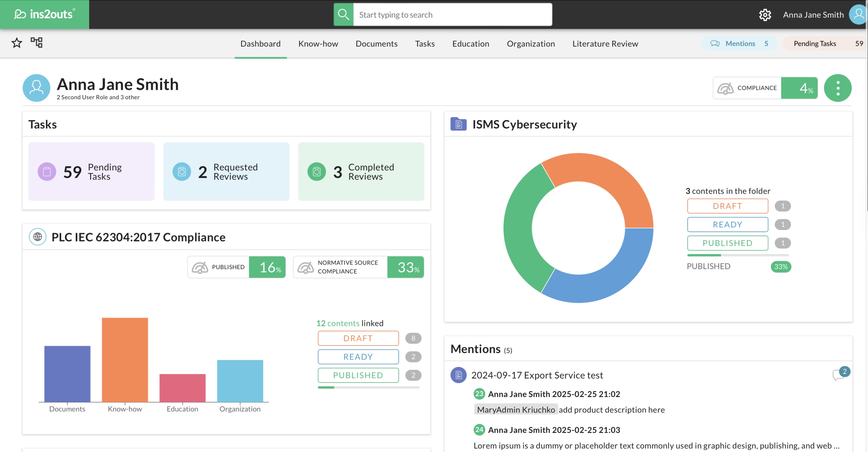
Task: Click the search magnifier icon
Action: click(343, 15)
